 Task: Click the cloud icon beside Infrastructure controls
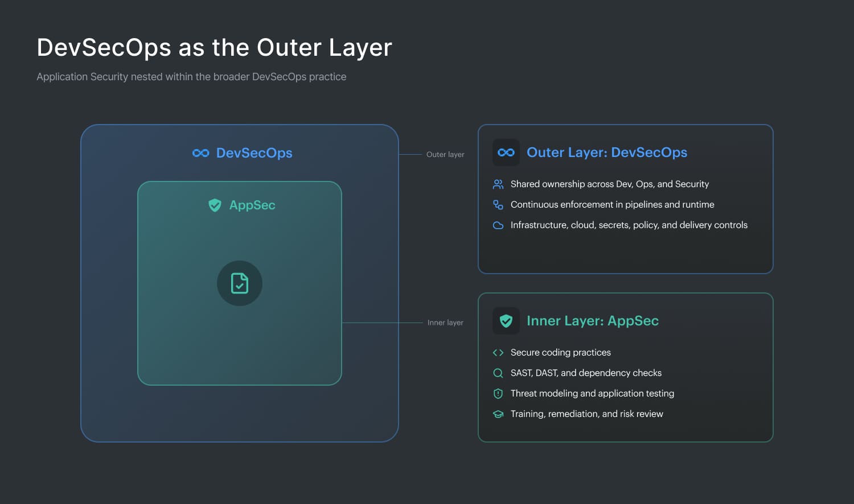pos(498,225)
